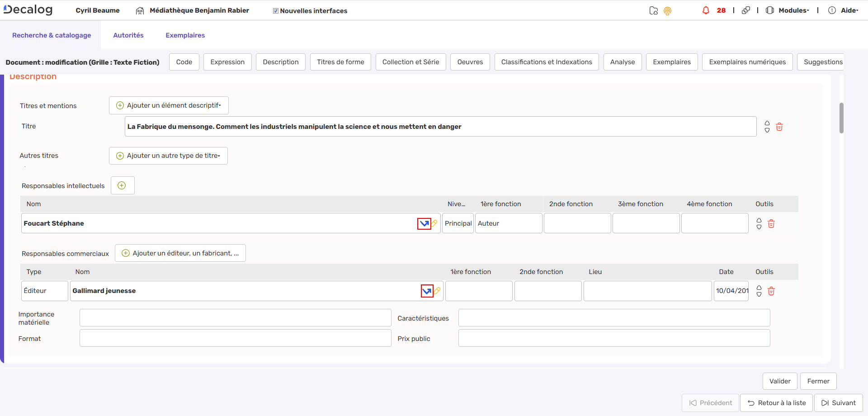Image resolution: width=868 pixels, height=416 pixels.
Task: Open the Ajouter un autre type de titre menu
Action: pos(168,156)
